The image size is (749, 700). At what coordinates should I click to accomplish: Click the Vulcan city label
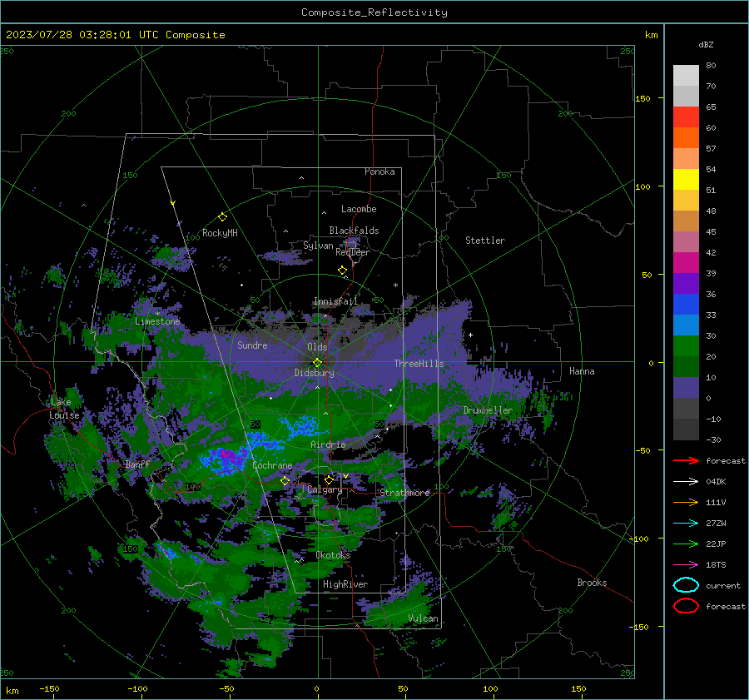coord(423,618)
